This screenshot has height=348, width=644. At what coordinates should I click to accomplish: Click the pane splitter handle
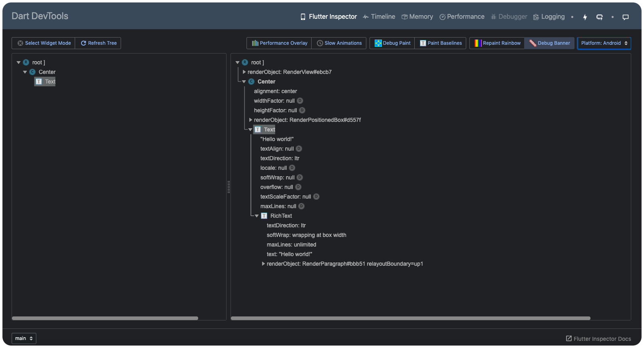click(229, 187)
